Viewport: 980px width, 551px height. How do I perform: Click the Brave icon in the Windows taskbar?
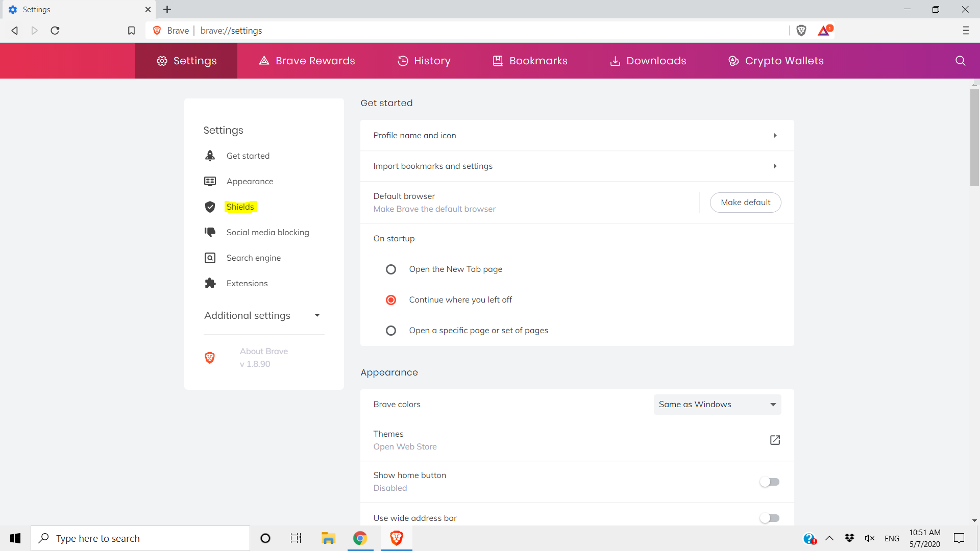pyautogui.click(x=396, y=538)
